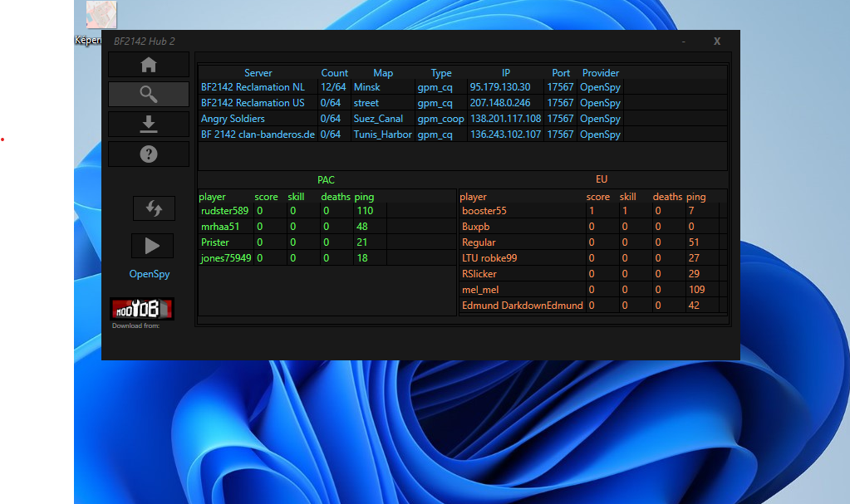This screenshot has width=850, height=504.
Task: Launch the game with Play button
Action: (x=152, y=246)
